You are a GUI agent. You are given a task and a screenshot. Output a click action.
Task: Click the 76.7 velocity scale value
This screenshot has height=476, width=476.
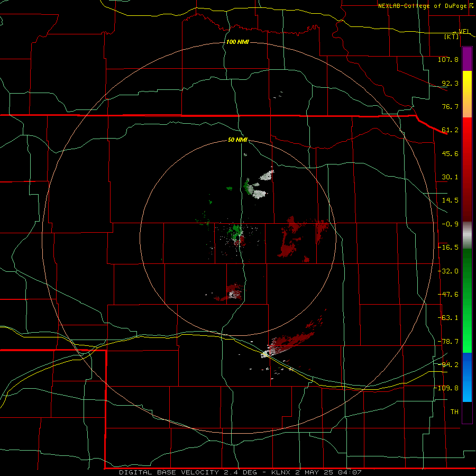(450, 106)
